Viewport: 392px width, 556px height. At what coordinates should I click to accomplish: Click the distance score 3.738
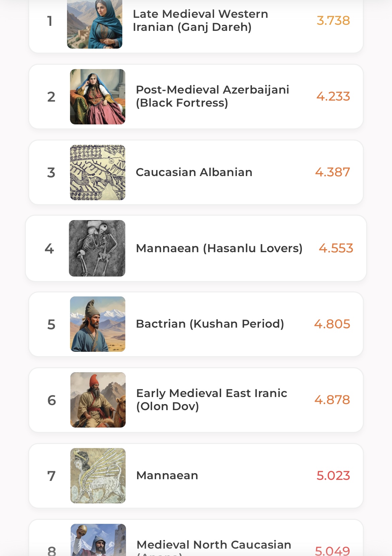pos(333,20)
